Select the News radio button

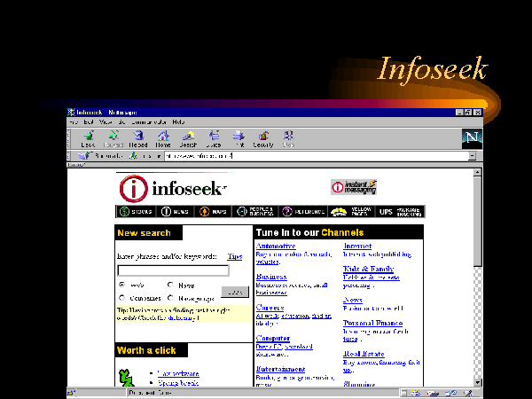point(170,286)
